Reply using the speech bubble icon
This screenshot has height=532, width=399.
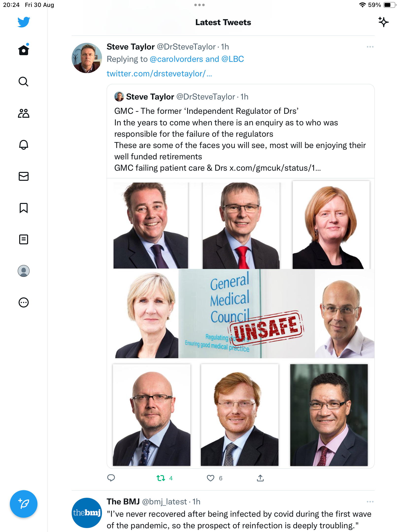click(x=111, y=478)
